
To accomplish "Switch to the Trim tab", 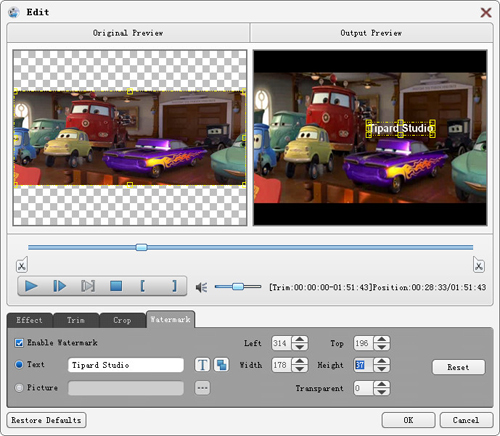I will (76, 320).
